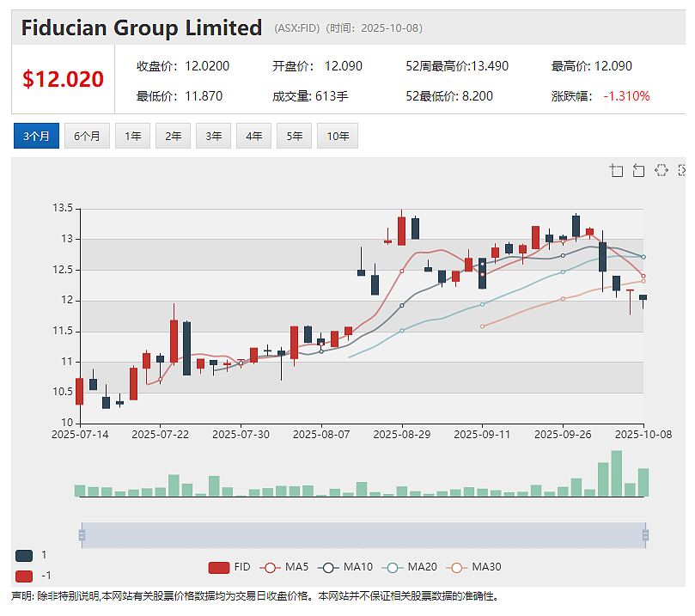Click the Fiducian Group Limited title
Image resolution: width=695 pixels, height=616 pixels.
click(x=142, y=27)
